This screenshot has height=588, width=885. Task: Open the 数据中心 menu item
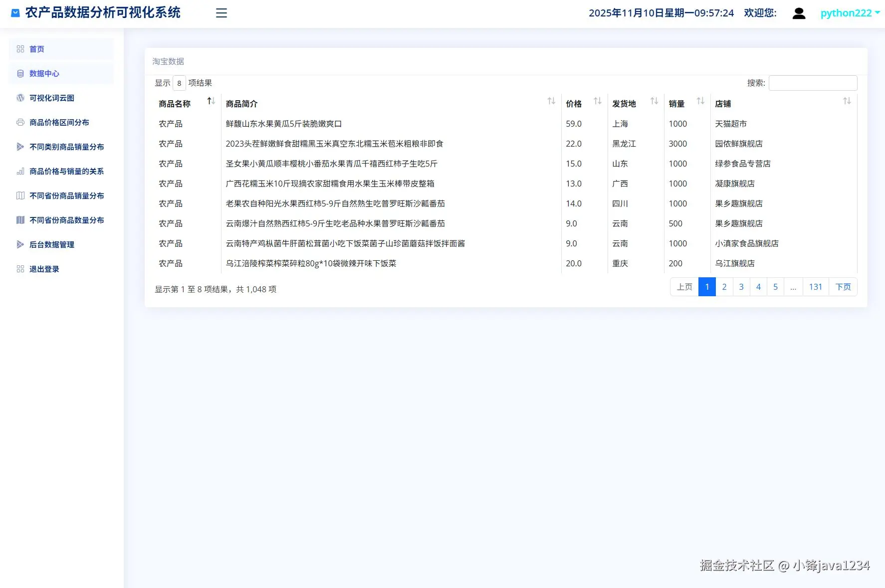pyautogui.click(x=61, y=73)
